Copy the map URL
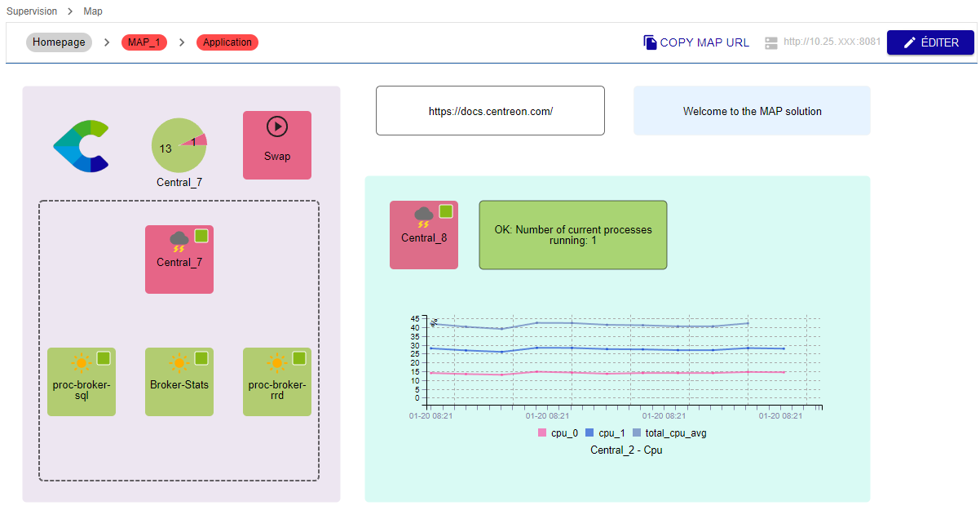Image resolution: width=980 pixels, height=510 pixels. click(696, 42)
